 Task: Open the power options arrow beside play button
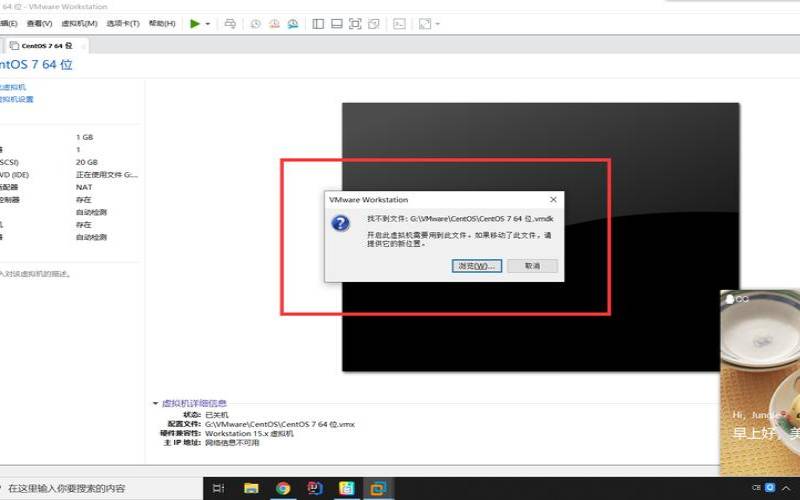[208, 24]
